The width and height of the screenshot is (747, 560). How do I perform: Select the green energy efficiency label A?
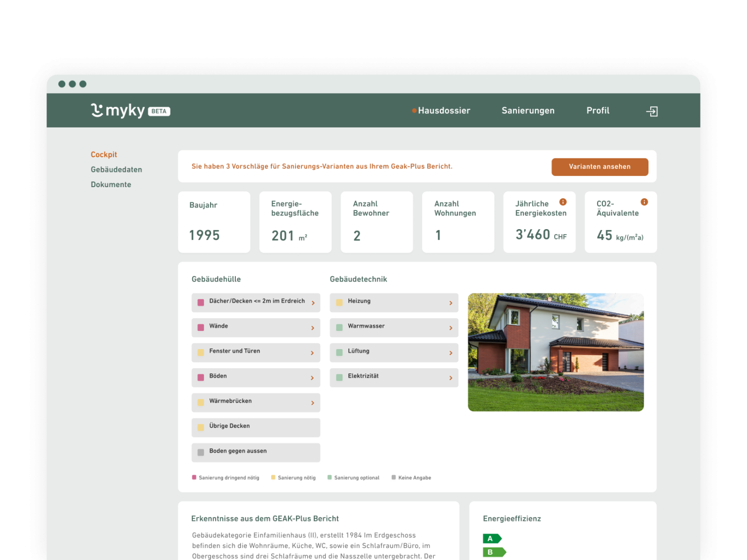(491, 538)
